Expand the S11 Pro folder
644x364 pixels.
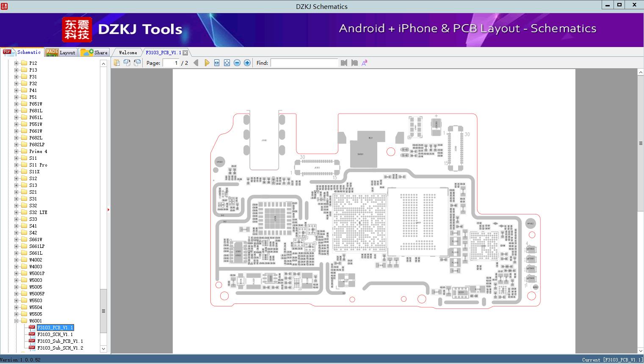[x=17, y=165]
